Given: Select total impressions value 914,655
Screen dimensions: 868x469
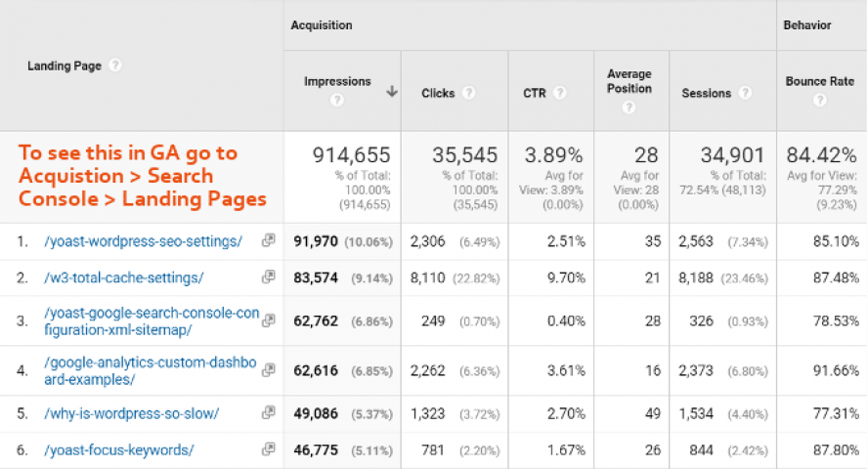Looking at the screenshot, I should pyautogui.click(x=352, y=155).
